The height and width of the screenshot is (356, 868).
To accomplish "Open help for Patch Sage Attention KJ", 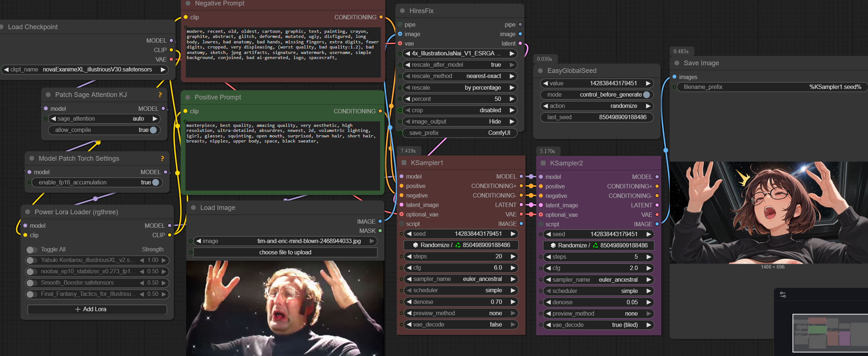I will click(x=160, y=95).
